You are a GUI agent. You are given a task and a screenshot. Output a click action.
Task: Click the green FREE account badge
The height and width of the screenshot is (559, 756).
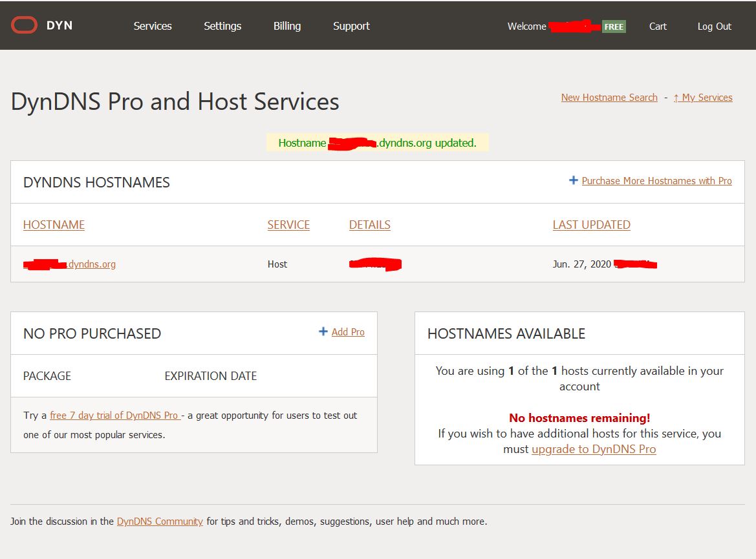[614, 26]
